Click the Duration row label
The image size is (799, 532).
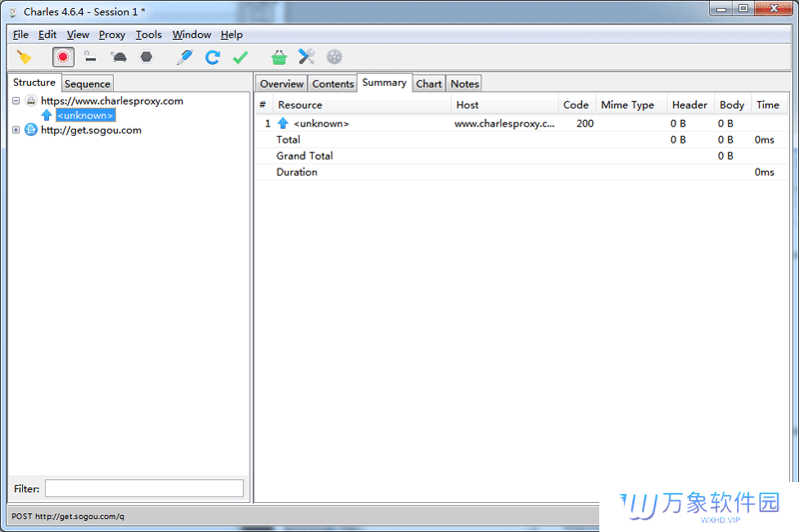(x=297, y=172)
